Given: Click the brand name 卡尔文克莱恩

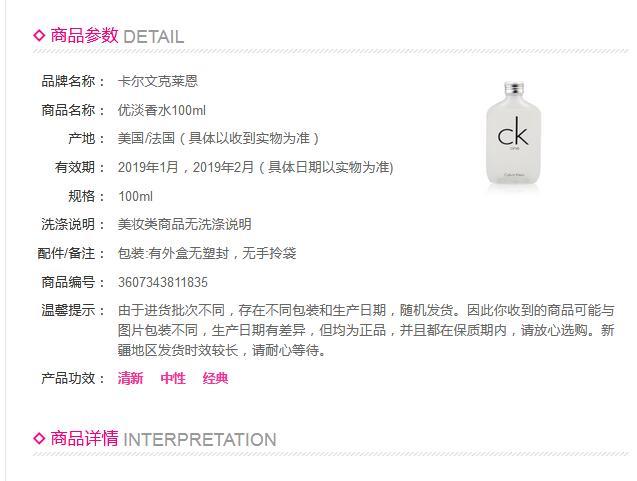Looking at the screenshot, I should tap(158, 81).
